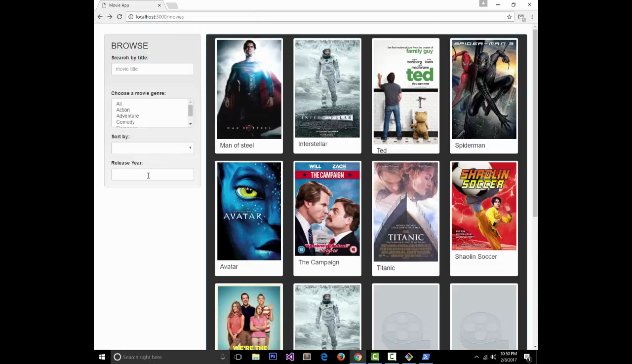Open Photoshop from the taskbar
The width and height of the screenshot is (632, 364).
click(273, 357)
